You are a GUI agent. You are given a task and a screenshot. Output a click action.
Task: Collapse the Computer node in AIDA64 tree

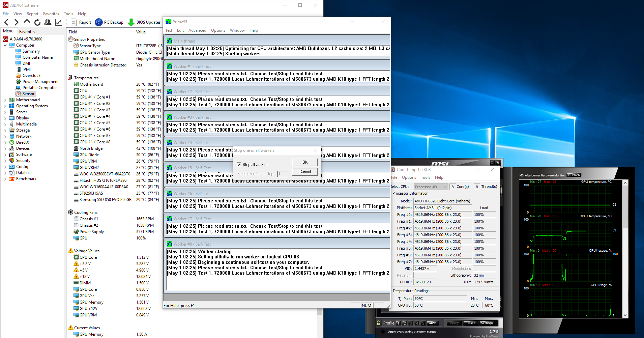(x=5, y=45)
